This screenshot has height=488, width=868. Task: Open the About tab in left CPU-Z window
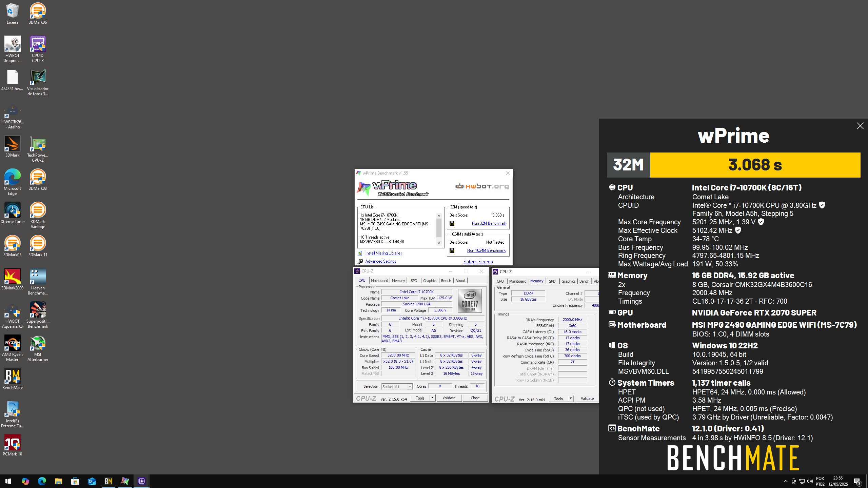[460, 281]
